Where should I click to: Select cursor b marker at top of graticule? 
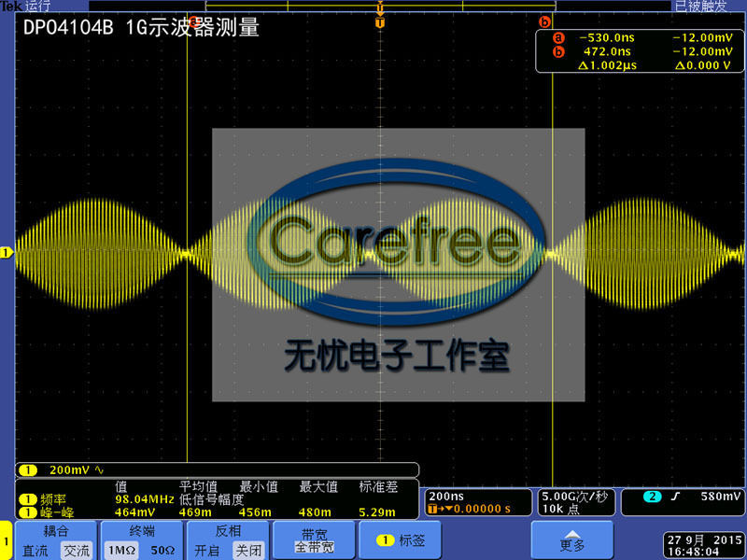(544, 21)
